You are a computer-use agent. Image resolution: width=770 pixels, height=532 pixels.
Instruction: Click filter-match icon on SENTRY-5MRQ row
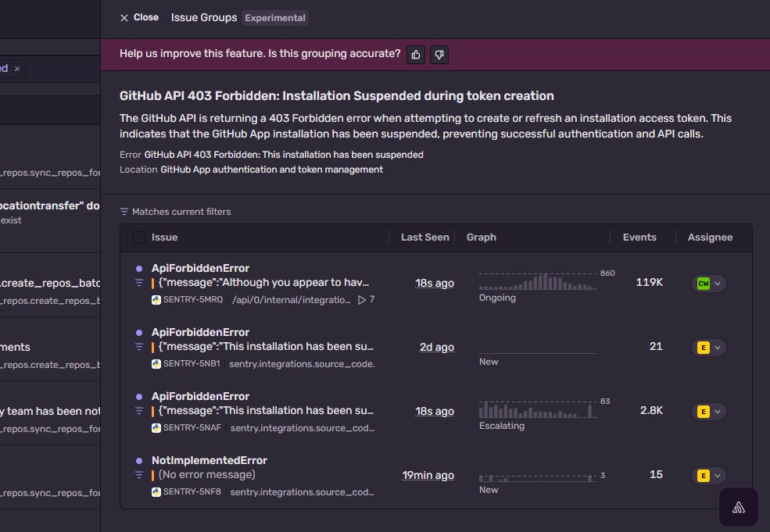(x=139, y=283)
